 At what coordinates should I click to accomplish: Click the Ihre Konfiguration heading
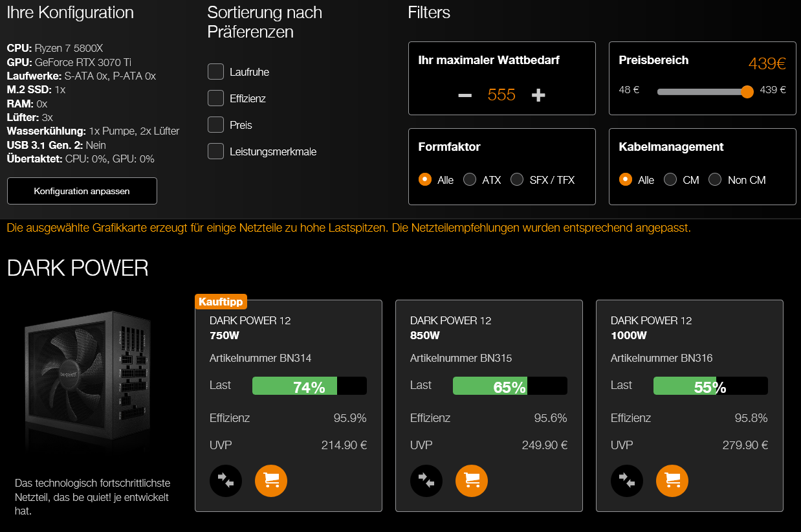(71, 13)
